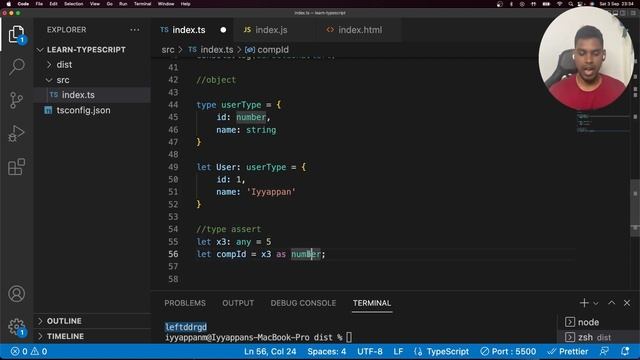Open the Manage gear icon

16,327
